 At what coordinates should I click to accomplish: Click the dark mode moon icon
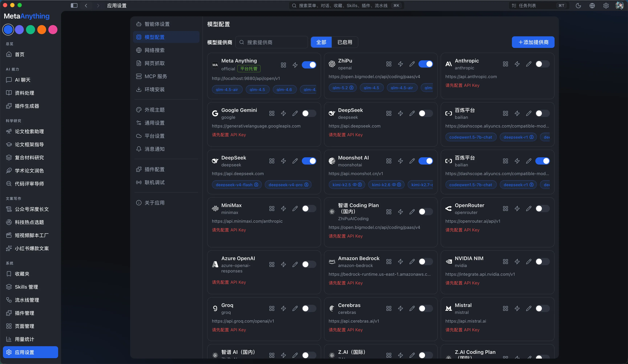pyautogui.click(x=578, y=5)
